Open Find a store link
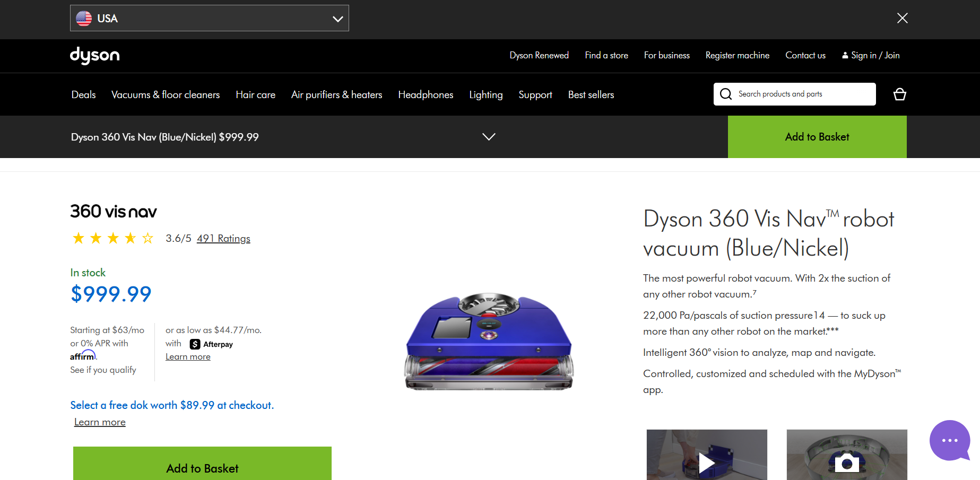The image size is (980, 480). click(606, 55)
